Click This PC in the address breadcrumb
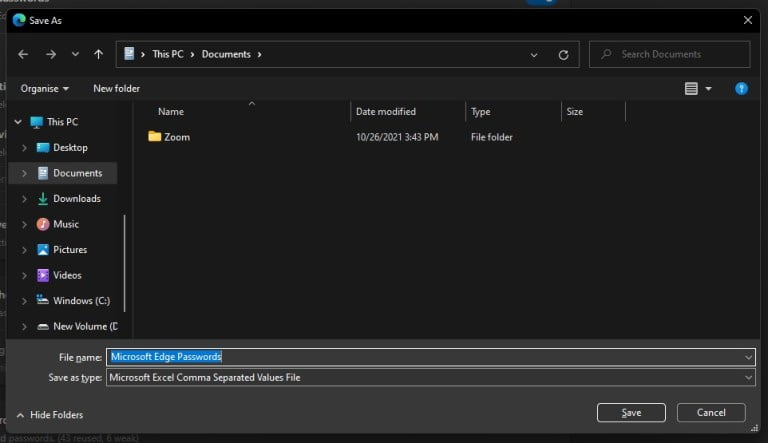This screenshot has width=768, height=443. 168,54
